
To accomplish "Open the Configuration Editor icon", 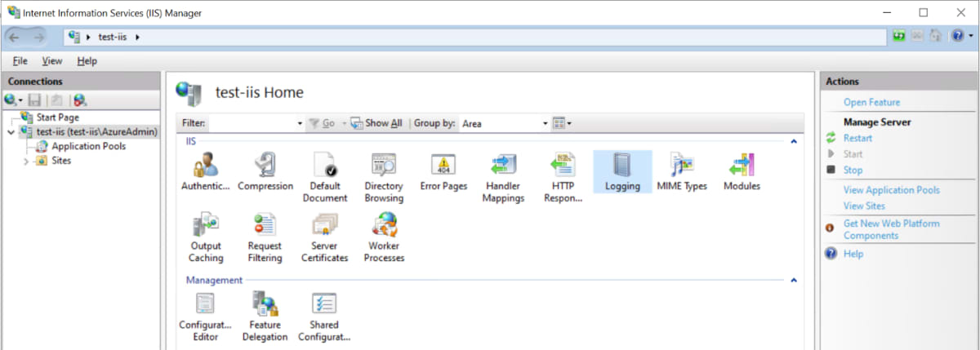I will click(205, 317).
